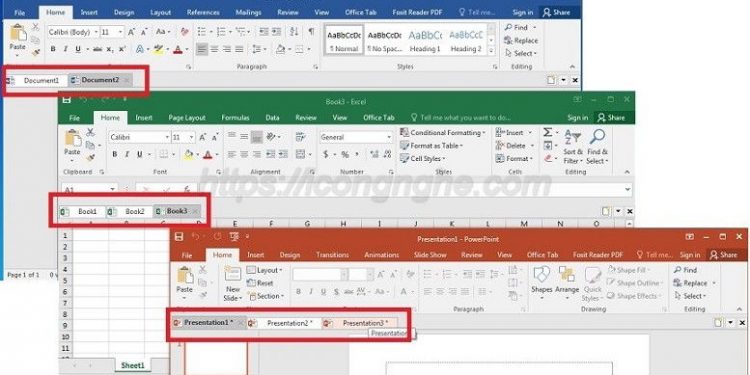Apply Heading 2 style in Word
The image size is (750, 375).
(x=466, y=40)
